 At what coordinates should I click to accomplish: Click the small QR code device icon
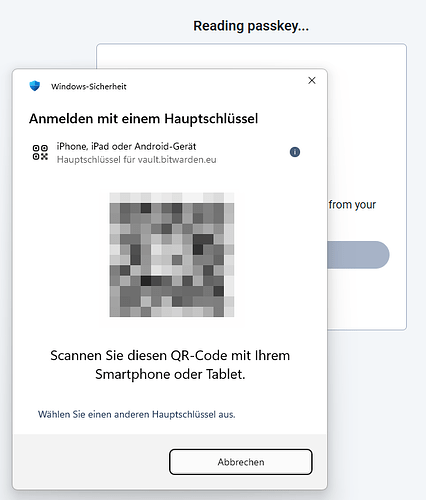pos(40,152)
